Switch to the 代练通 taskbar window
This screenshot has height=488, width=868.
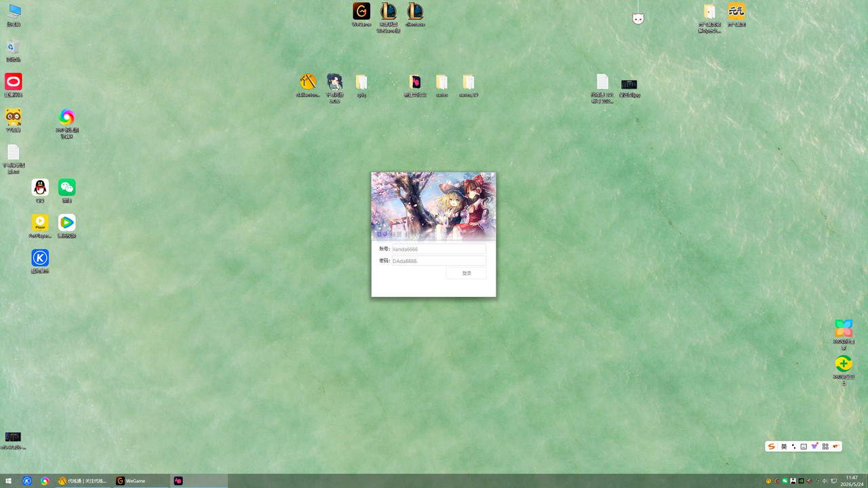click(84, 481)
